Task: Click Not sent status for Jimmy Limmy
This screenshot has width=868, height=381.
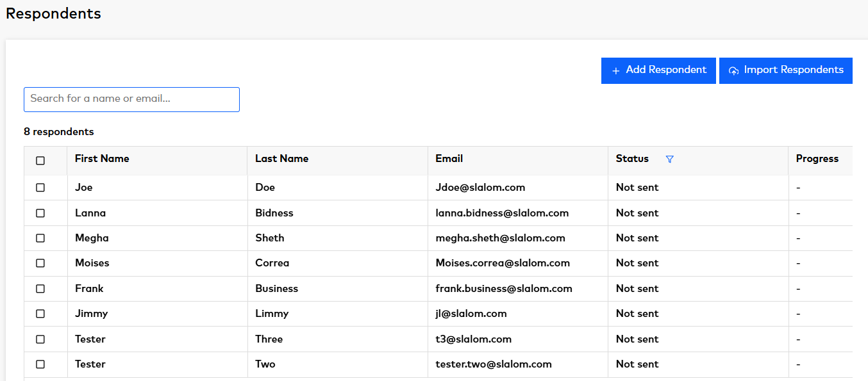Action: (637, 314)
